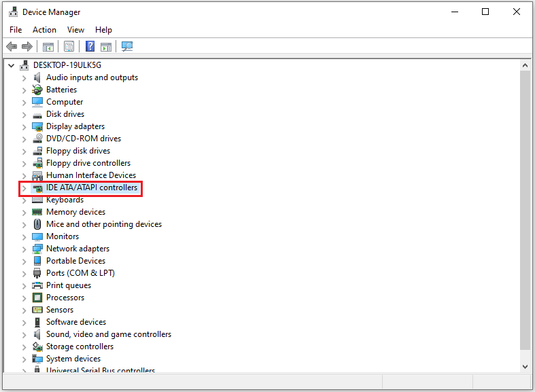The image size is (535, 392).
Task: Select Ports (COM & LPT) entry
Action: point(80,273)
